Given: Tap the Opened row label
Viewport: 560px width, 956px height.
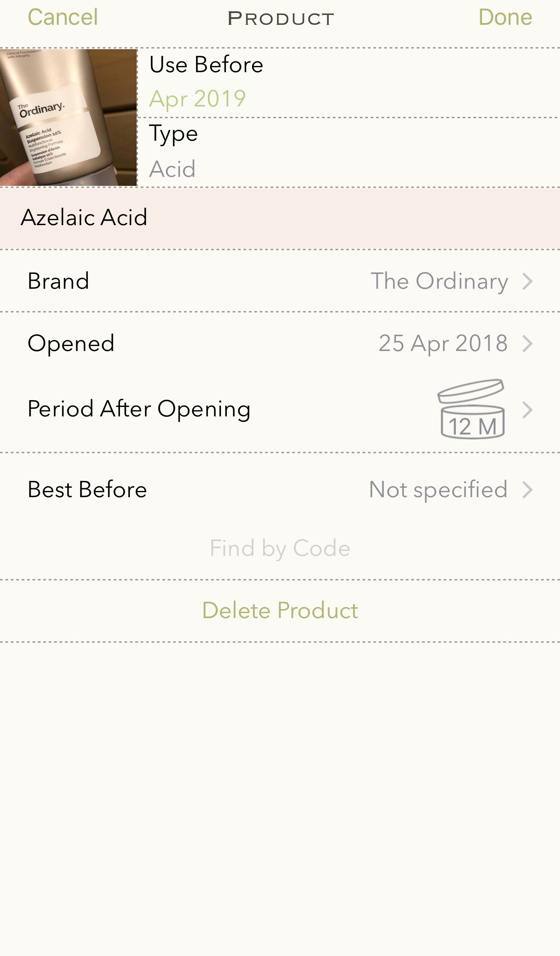Looking at the screenshot, I should tap(71, 344).
